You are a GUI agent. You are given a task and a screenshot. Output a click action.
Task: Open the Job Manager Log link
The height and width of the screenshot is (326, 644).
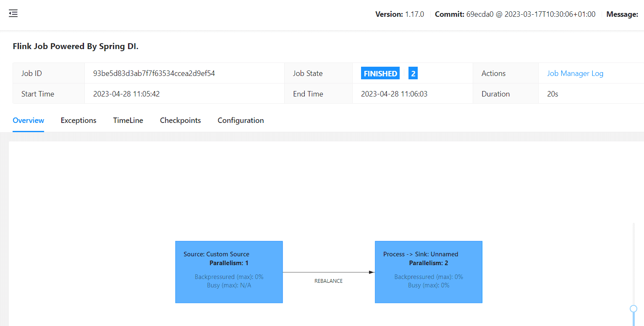tap(575, 73)
